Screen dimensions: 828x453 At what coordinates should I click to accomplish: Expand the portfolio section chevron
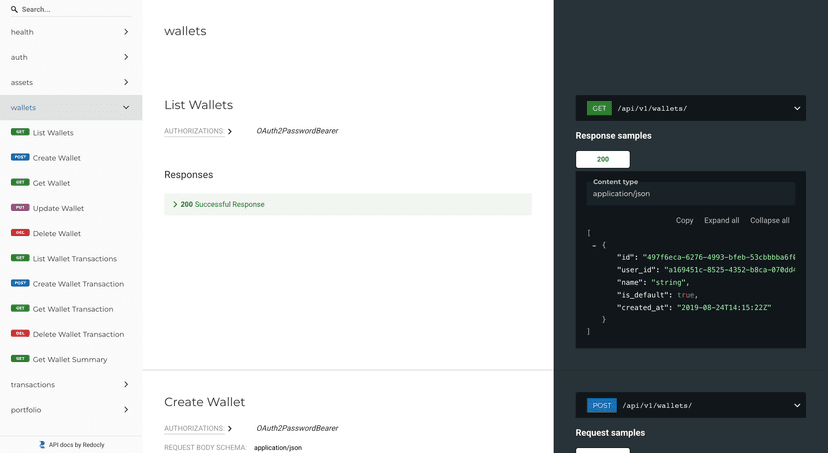point(126,410)
